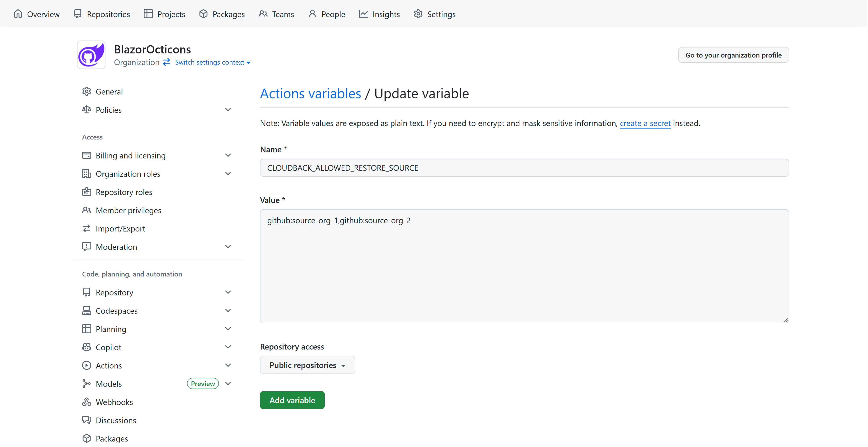Click the Import/Export arrows icon

coord(87,228)
